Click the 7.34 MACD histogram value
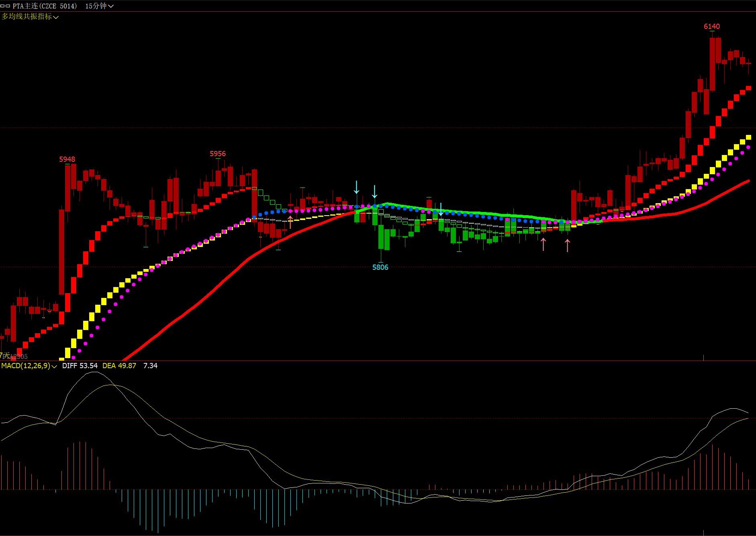The height and width of the screenshot is (536, 756). tap(150, 366)
